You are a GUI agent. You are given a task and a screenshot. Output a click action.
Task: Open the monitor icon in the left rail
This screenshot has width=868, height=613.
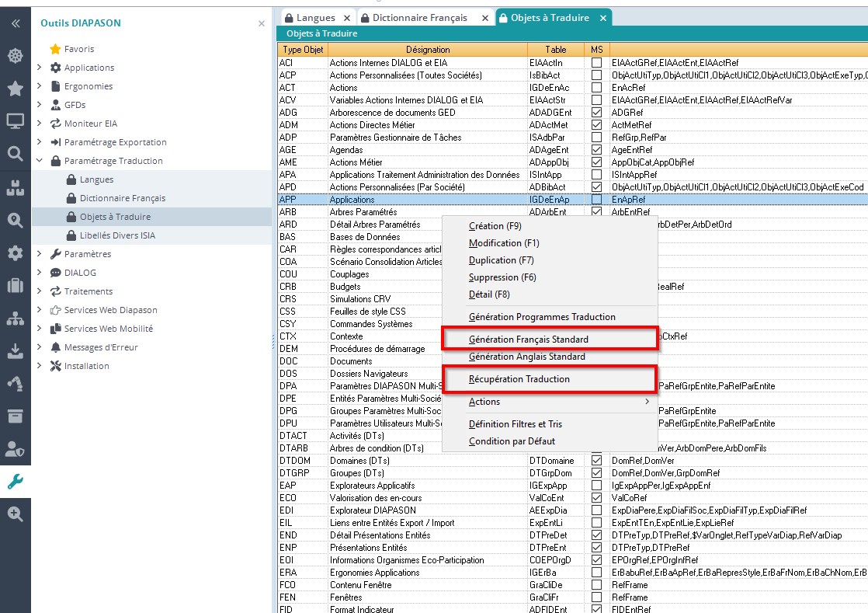pos(15,121)
